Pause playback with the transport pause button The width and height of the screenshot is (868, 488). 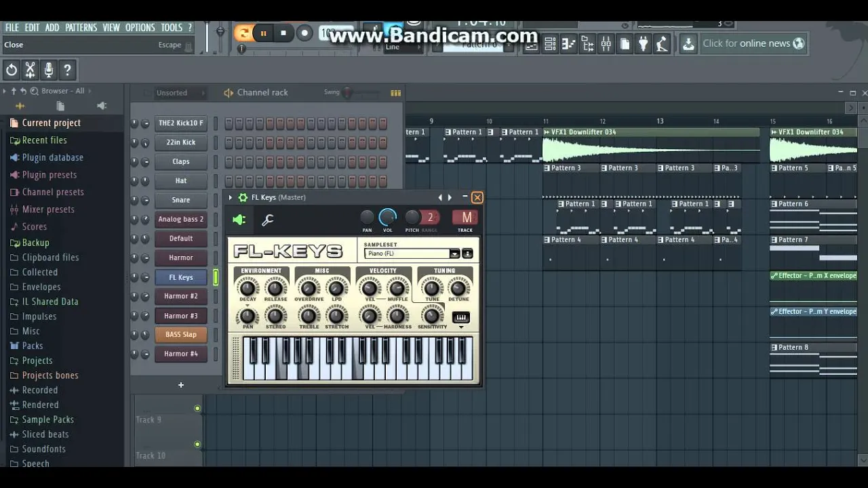tap(263, 33)
